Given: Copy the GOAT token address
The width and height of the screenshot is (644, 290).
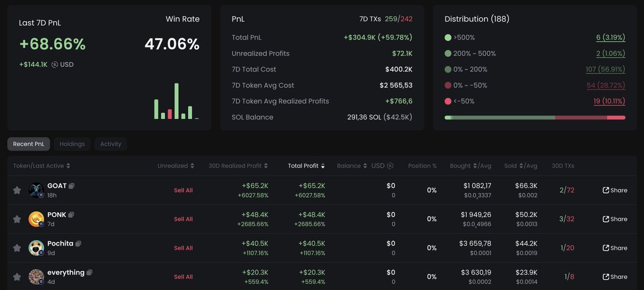Looking at the screenshot, I should (72, 186).
